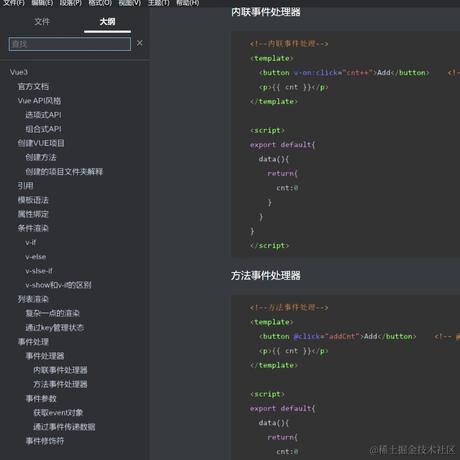Click the 内联事件处理器 heading in editor
Screen dimensions: 460x460
pos(266,12)
